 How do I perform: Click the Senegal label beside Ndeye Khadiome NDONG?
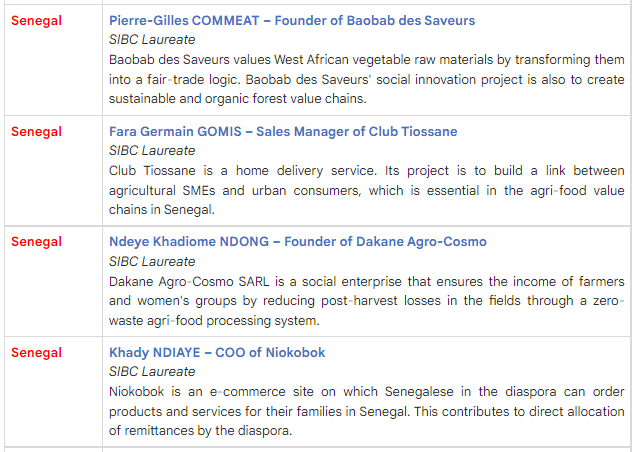36,242
